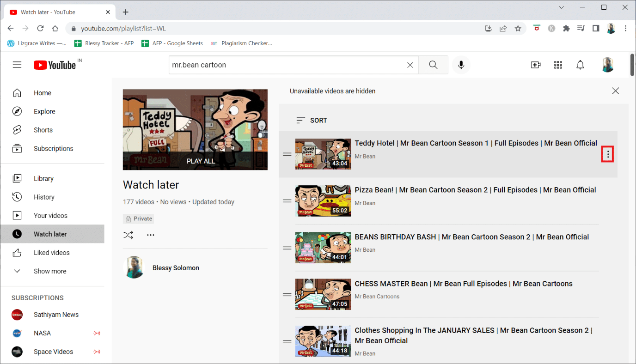Clear the search box text
636x364 pixels.
point(410,65)
